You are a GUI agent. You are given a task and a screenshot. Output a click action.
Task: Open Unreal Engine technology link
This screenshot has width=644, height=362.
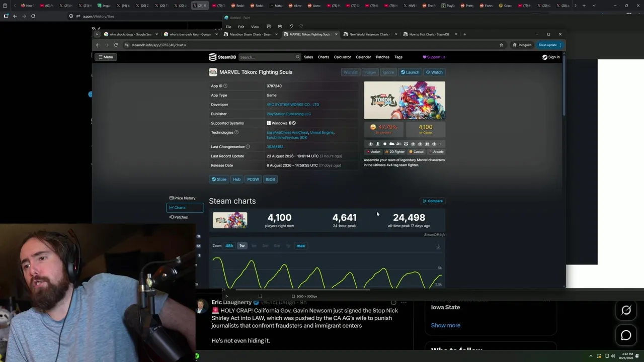pyautogui.click(x=322, y=133)
